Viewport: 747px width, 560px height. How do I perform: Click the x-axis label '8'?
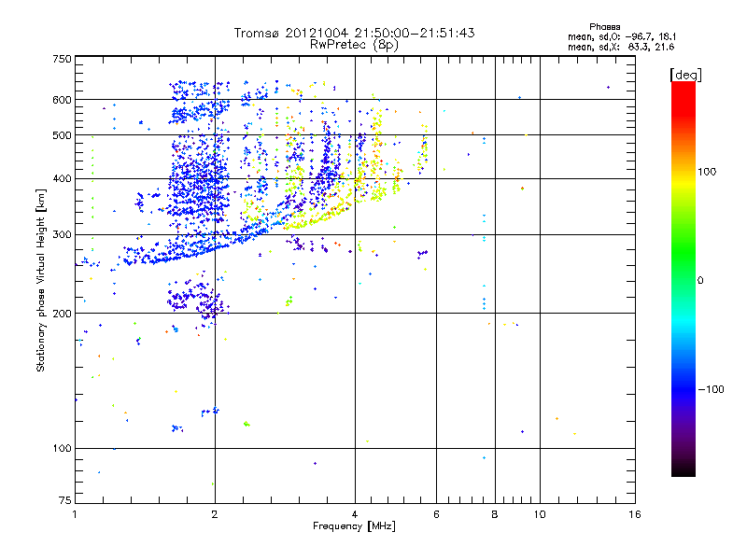[495, 514]
